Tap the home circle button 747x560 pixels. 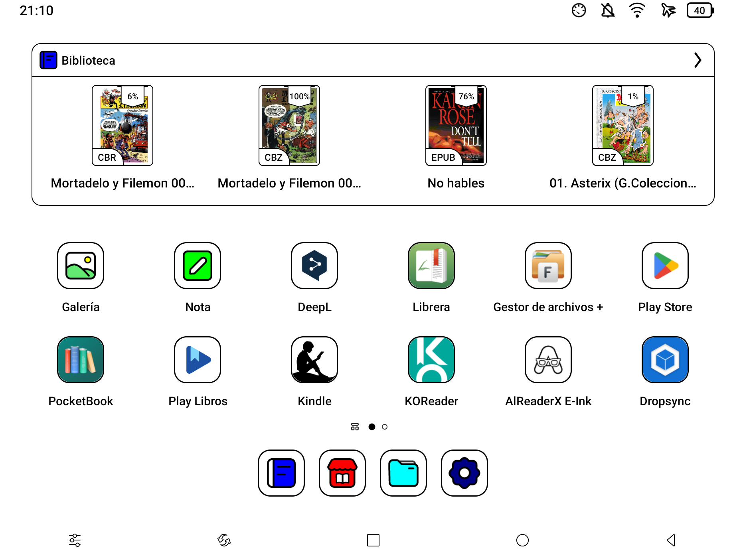(x=522, y=540)
